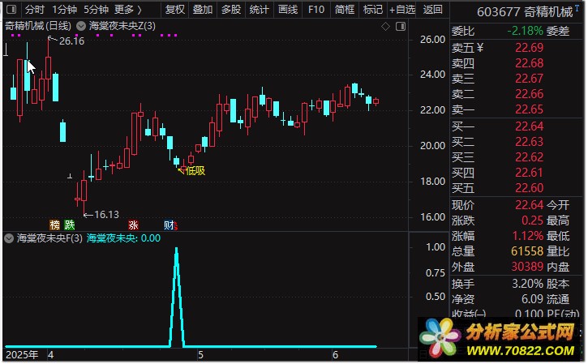Click the 榜 ranking marker icon
This screenshot has height=364, width=588.
click(x=55, y=225)
